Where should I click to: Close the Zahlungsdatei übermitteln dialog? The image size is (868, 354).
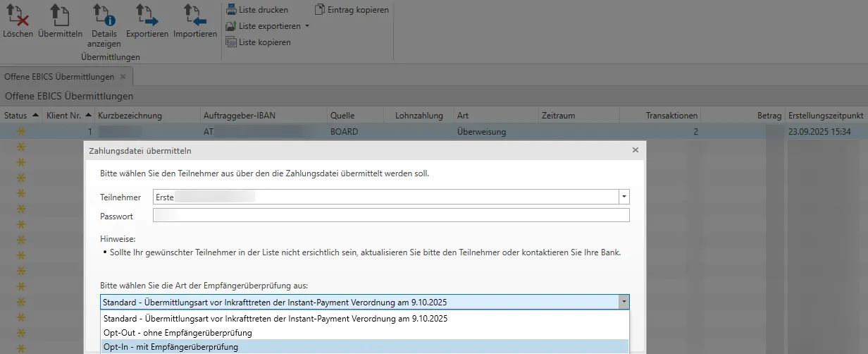click(635, 150)
